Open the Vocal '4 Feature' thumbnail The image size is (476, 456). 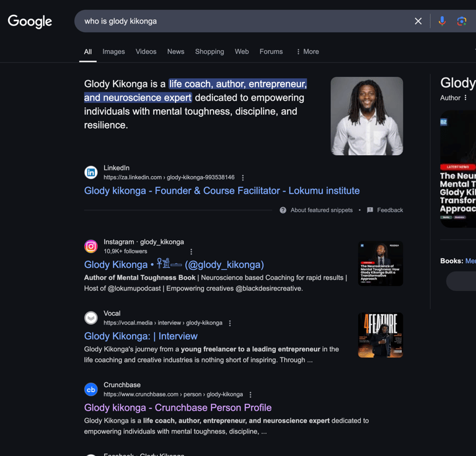click(381, 335)
